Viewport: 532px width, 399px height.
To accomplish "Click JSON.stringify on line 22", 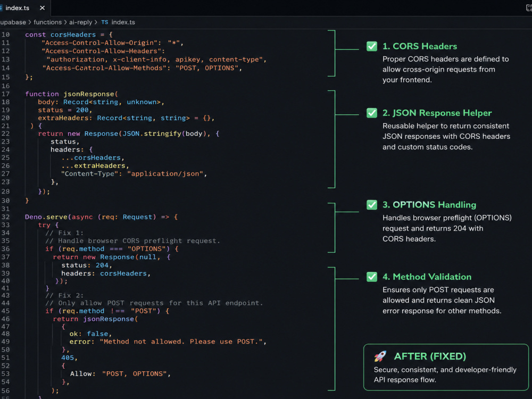I will point(152,134).
